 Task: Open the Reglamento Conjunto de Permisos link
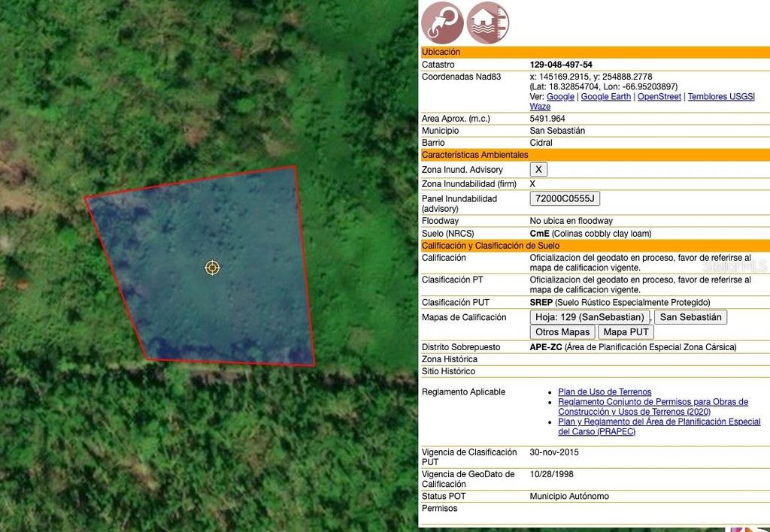pyautogui.click(x=653, y=401)
